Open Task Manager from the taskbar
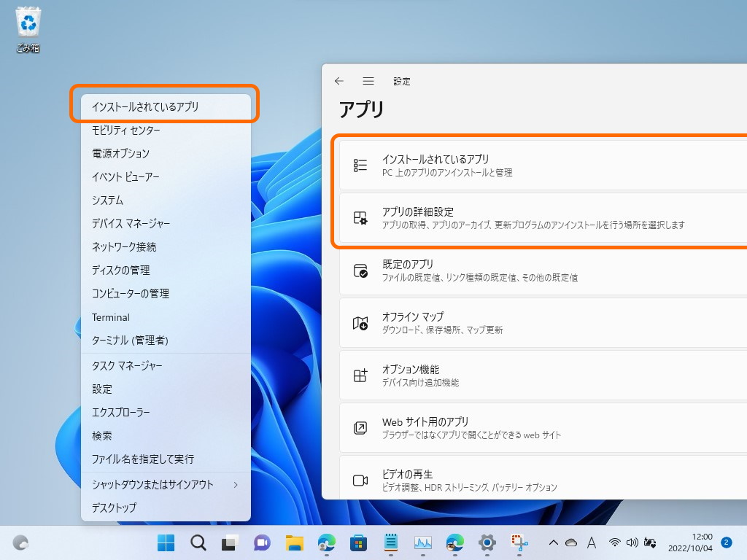The image size is (747, 560). tap(424, 543)
